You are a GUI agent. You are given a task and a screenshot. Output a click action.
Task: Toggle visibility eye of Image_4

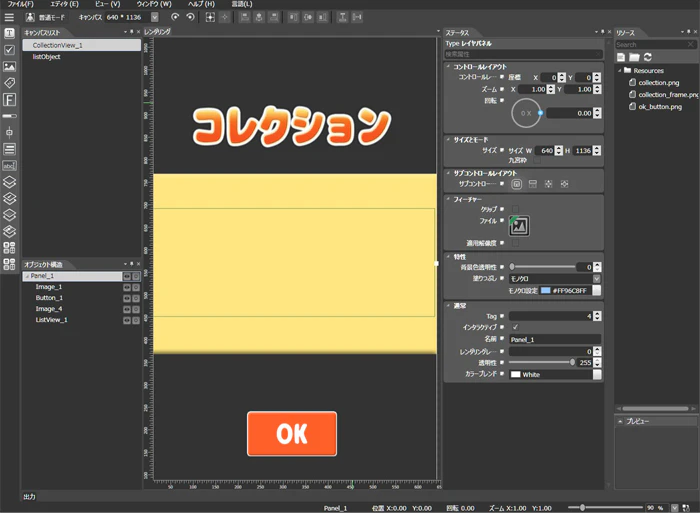tap(127, 309)
